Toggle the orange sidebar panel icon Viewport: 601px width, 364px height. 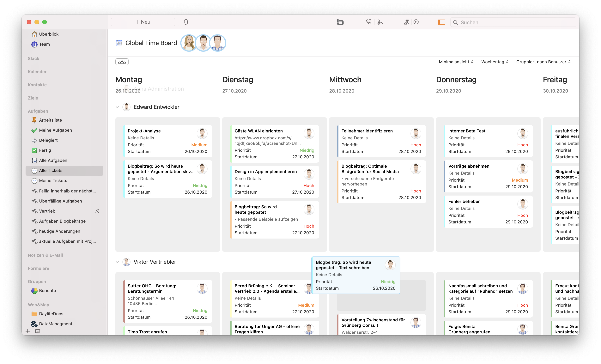coord(442,22)
